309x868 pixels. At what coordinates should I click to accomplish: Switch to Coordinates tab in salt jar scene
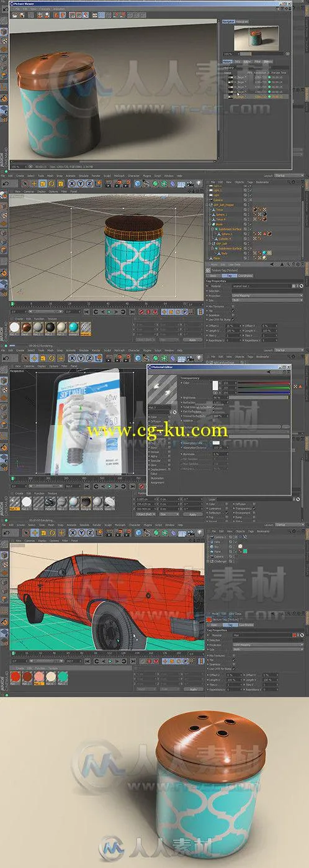(245, 276)
